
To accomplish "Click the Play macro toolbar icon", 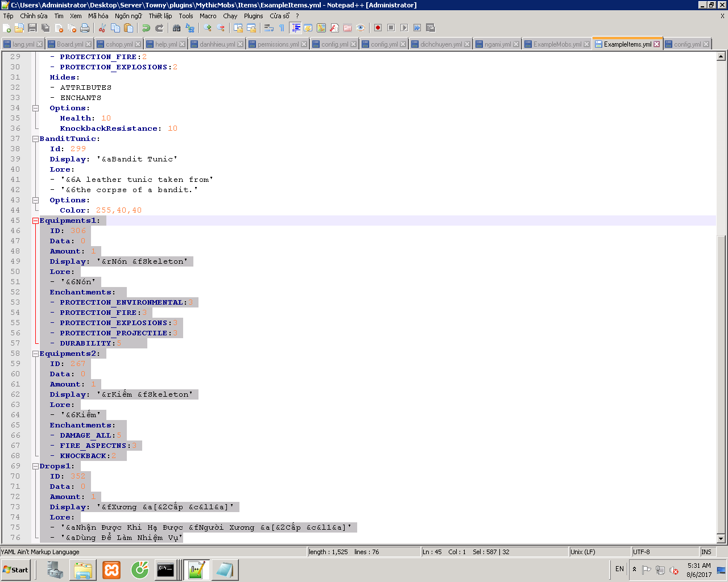I will click(404, 28).
